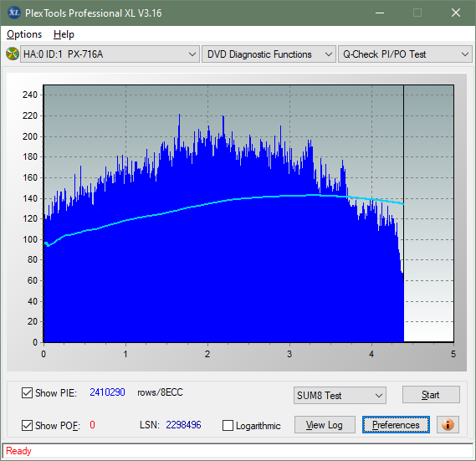Screen dimensions: 476x461
Task: Open the Options menu
Action: click(24, 34)
